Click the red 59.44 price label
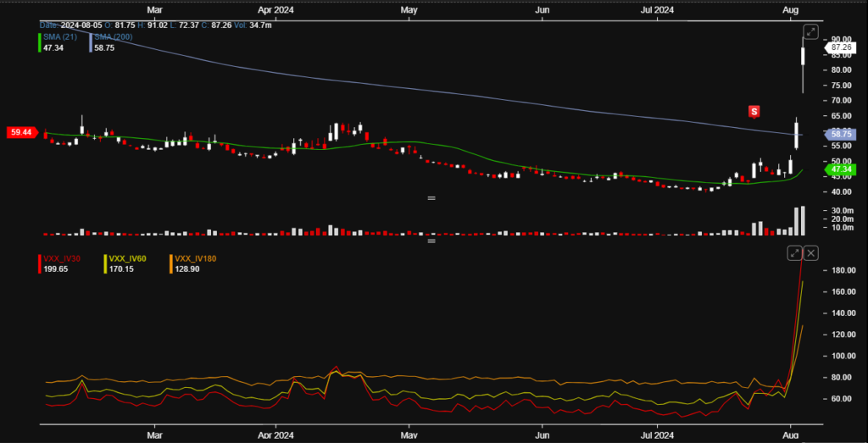 point(22,133)
